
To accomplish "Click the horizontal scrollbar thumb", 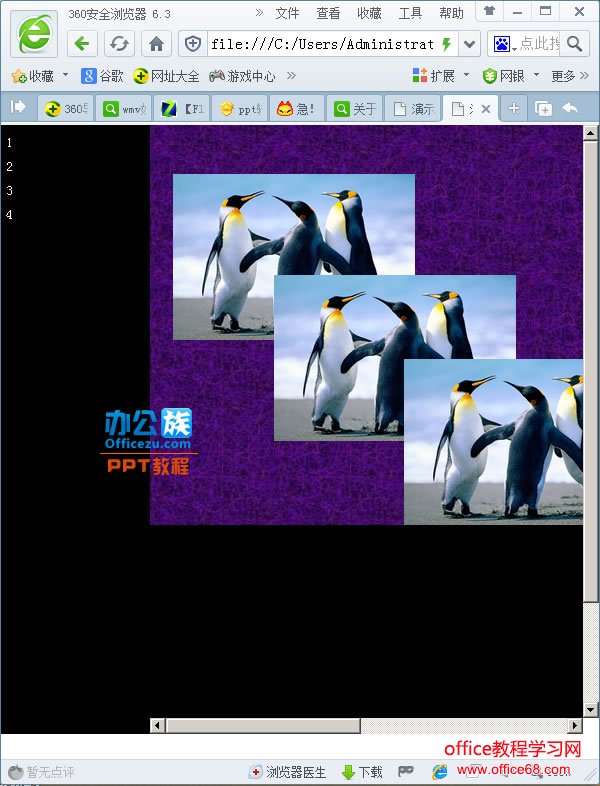I will click(263, 725).
